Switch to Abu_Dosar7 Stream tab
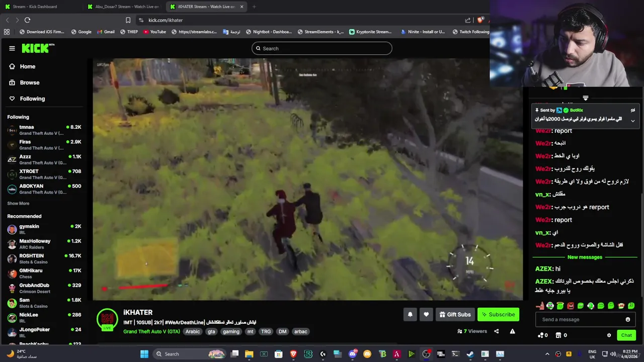This screenshot has width=644, height=362. [123, 7]
